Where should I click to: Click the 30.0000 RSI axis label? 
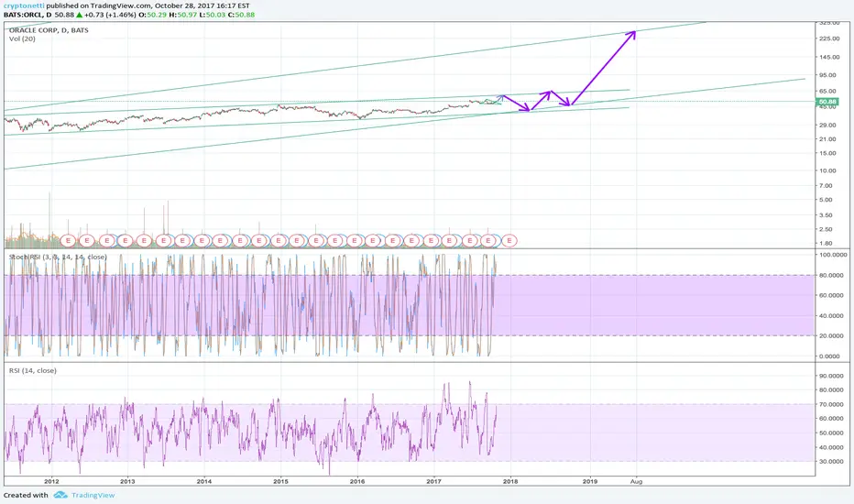pos(831,462)
